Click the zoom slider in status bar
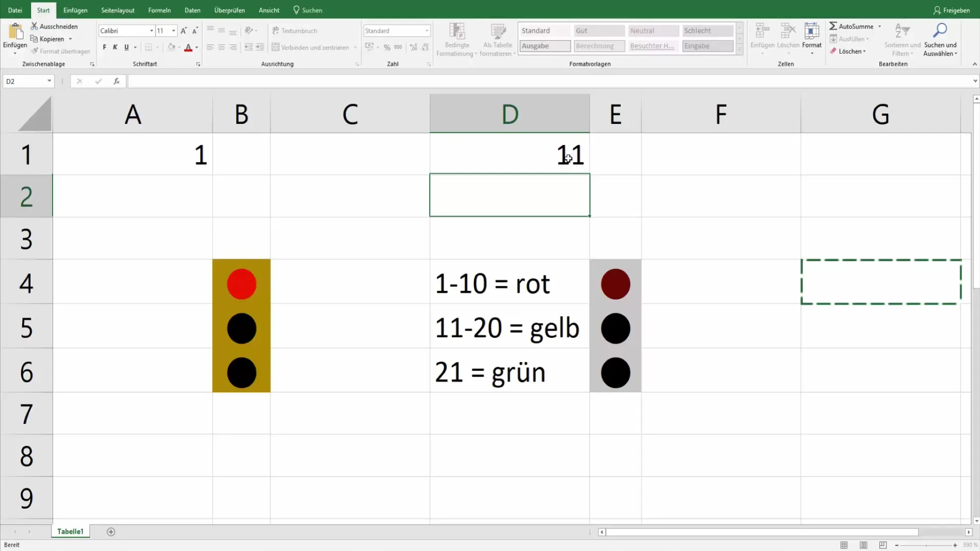Viewport: 980px width, 551px height. [926, 545]
